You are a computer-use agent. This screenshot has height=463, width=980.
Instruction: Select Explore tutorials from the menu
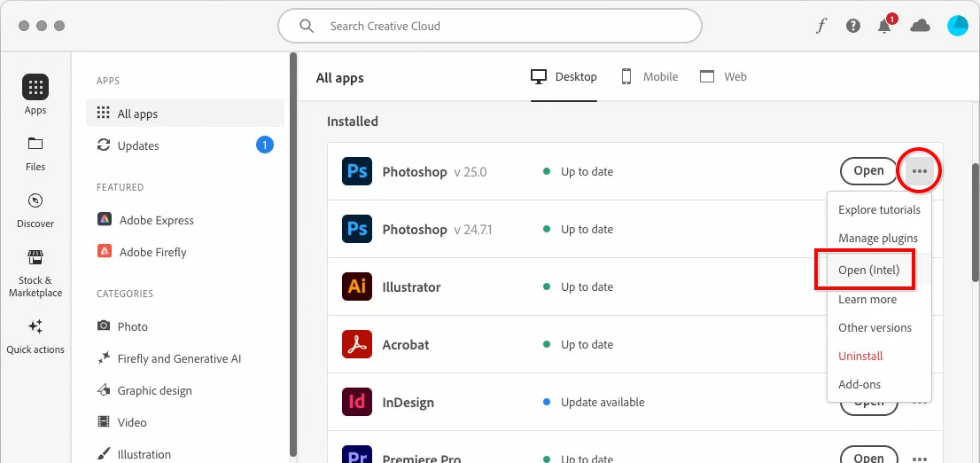click(x=879, y=209)
